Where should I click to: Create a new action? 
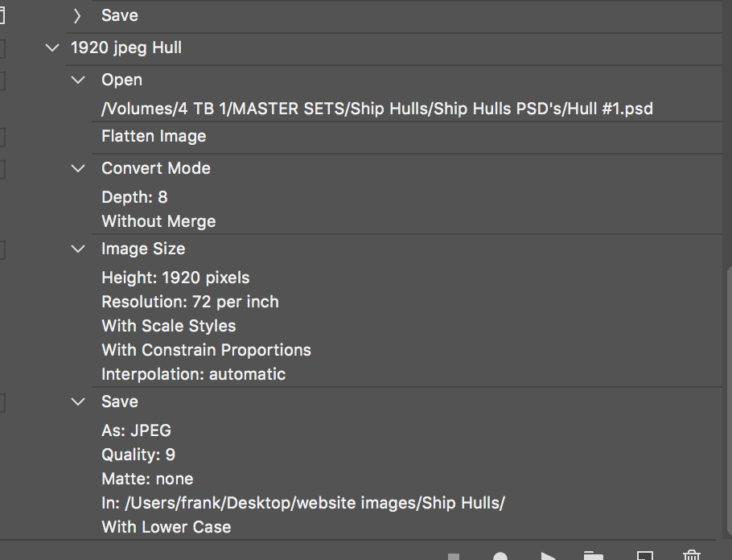(644, 556)
